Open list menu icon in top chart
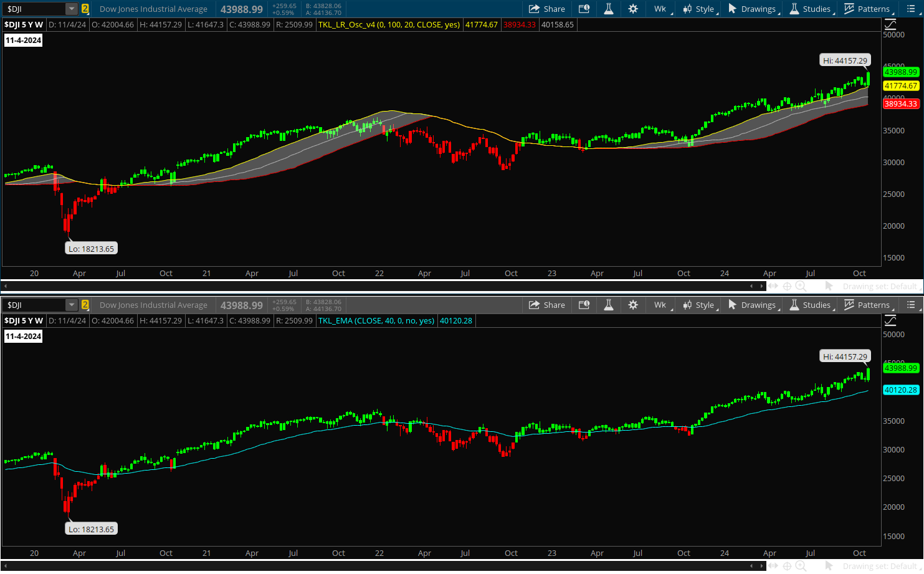Screen dimensions: 924x574 coord(911,9)
